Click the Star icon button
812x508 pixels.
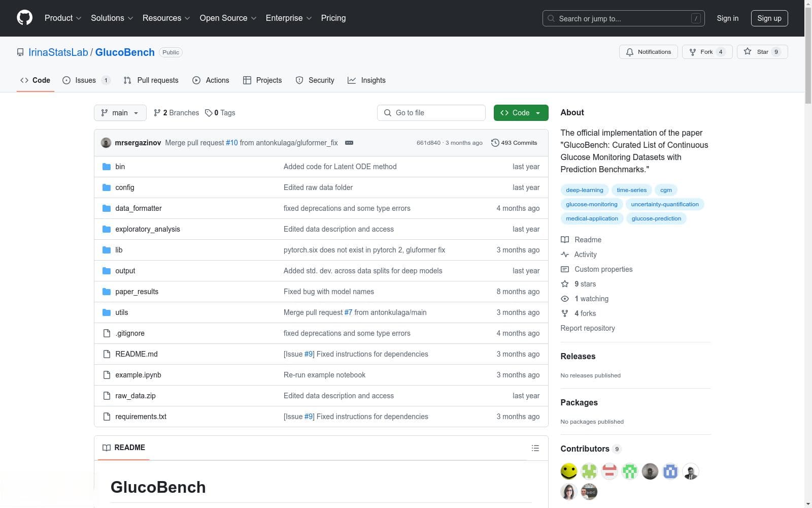coord(762,52)
